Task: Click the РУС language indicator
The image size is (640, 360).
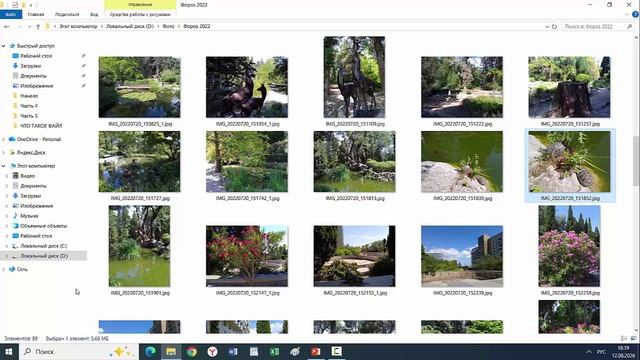Action: pyautogui.click(x=601, y=351)
